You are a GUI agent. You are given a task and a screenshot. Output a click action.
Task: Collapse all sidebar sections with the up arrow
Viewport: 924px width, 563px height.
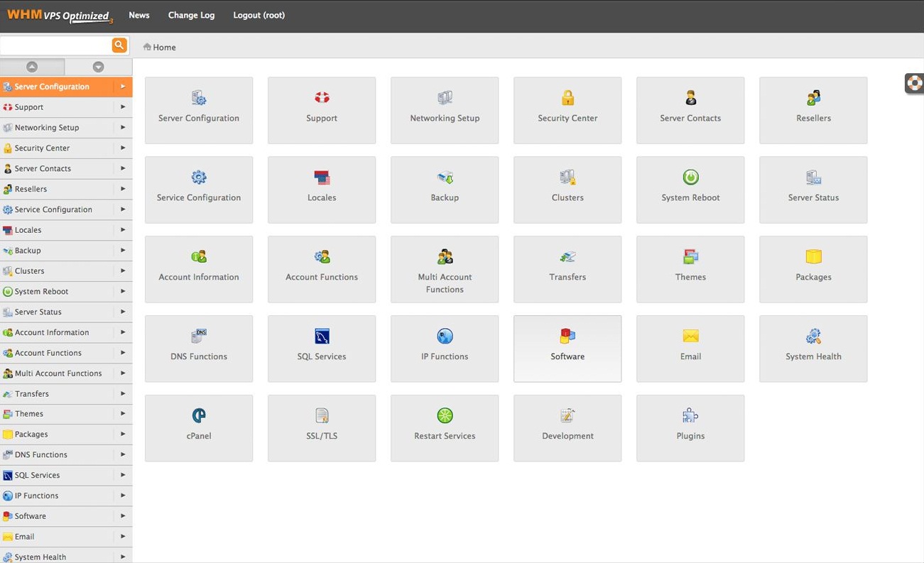pos(33,66)
